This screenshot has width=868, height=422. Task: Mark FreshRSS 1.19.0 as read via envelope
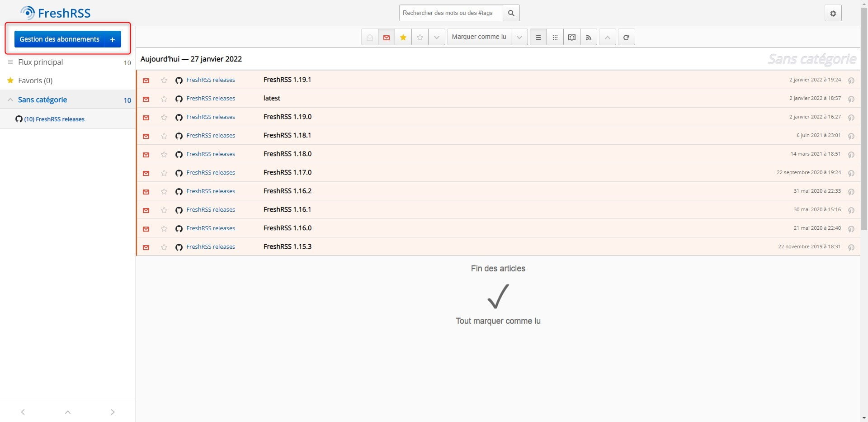click(146, 118)
